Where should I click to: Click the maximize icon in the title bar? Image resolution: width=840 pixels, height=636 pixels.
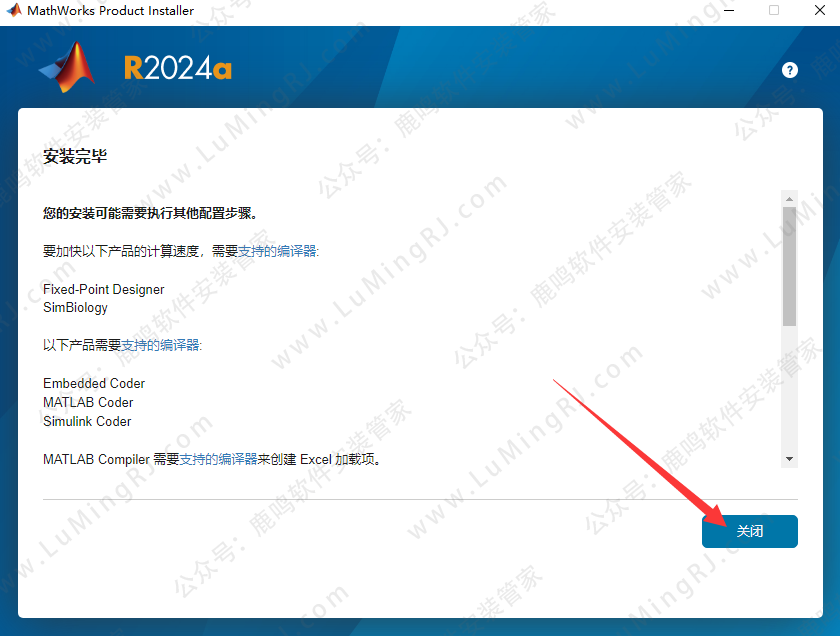(x=773, y=11)
